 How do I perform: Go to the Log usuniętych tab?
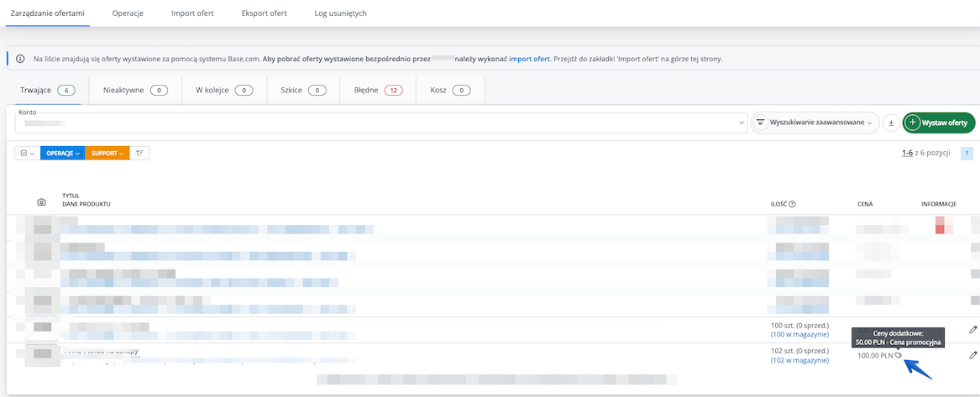pos(340,13)
